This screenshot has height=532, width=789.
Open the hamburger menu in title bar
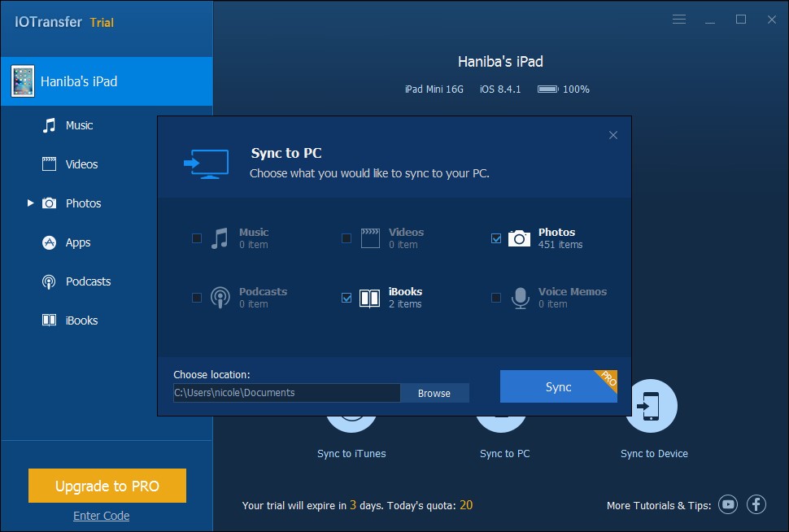coord(679,20)
